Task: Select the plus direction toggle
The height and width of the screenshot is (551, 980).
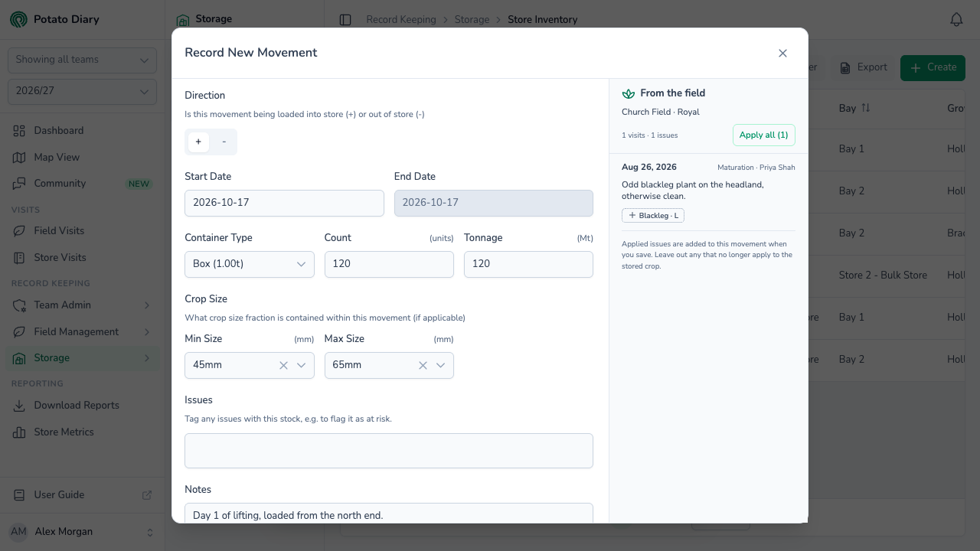Action: (198, 142)
